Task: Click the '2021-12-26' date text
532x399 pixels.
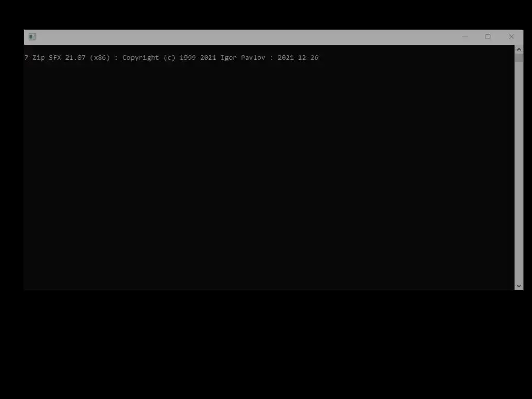Action: click(x=298, y=58)
